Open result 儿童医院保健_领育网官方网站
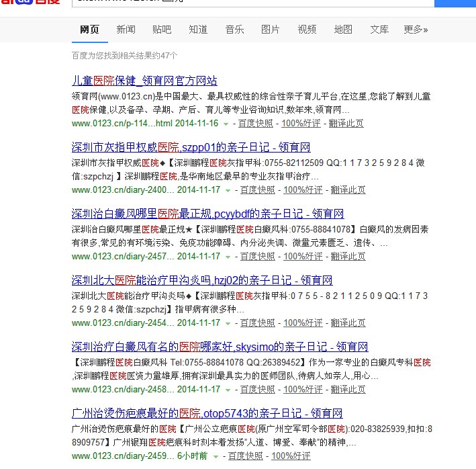The image size is (476, 469). coord(144,81)
